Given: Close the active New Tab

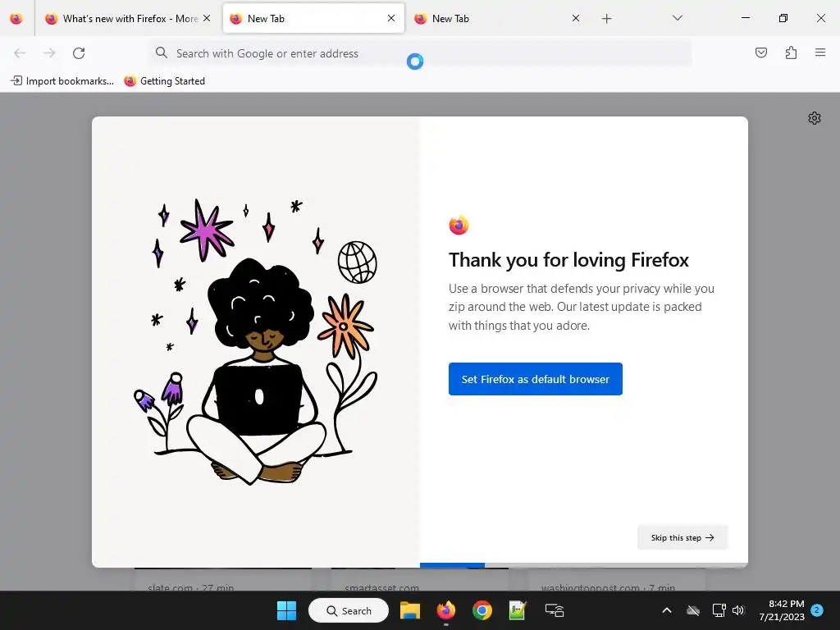Looking at the screenshot, I should [391, 18].
